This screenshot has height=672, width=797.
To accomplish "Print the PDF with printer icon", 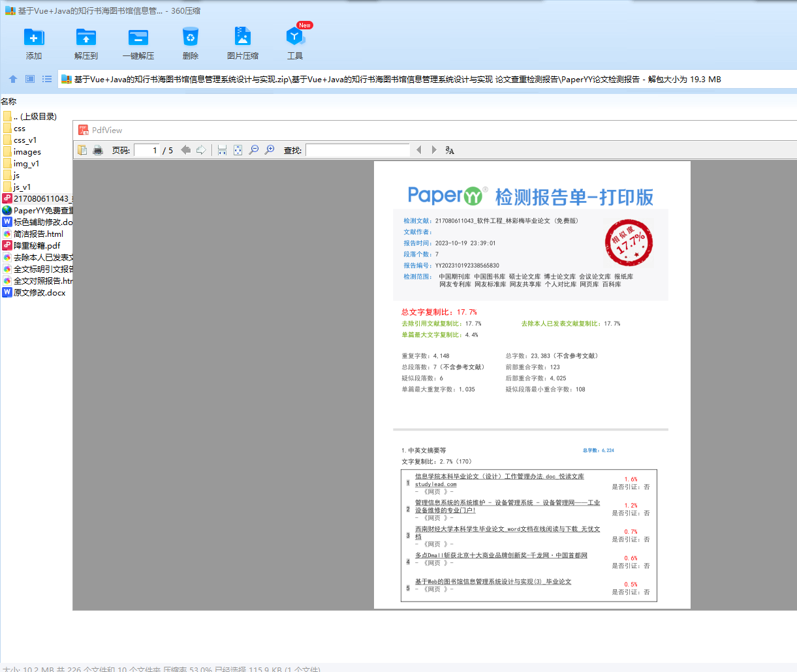I will tap(98, 150).
